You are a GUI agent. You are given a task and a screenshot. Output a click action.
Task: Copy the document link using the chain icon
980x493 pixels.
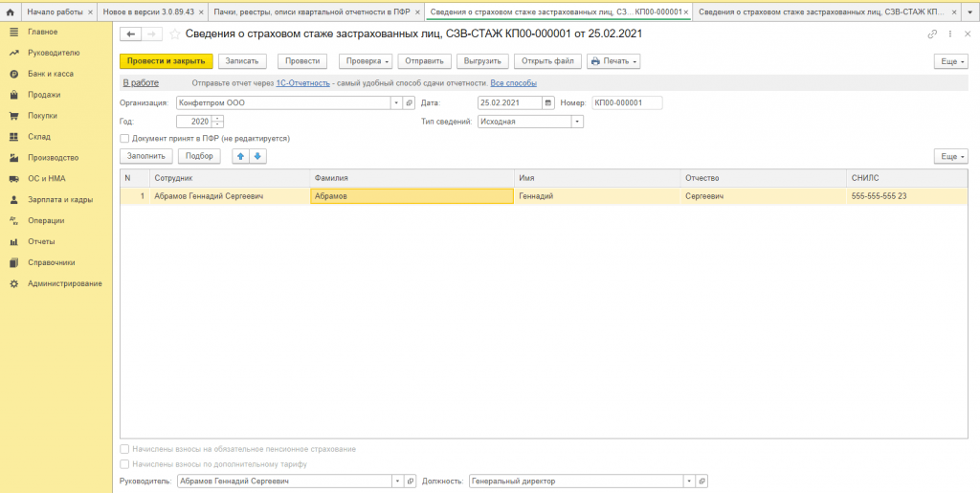(932, 34)
